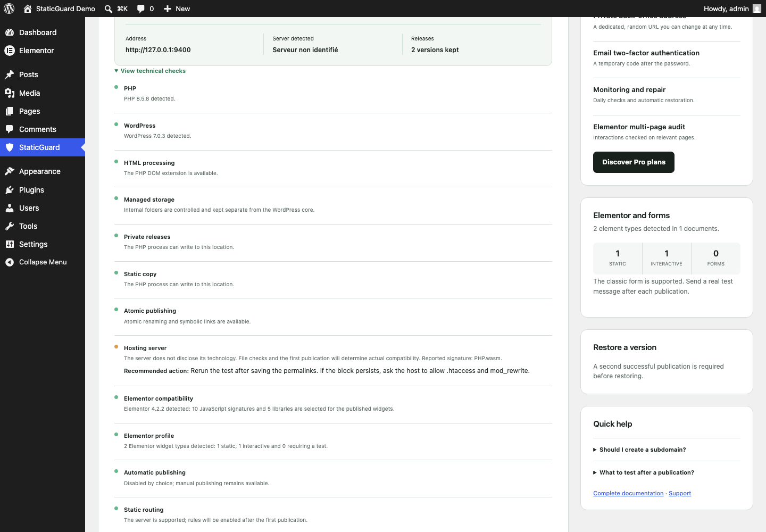Open the Dashboard menu item
The image size is (766, 532).
(x=43, y=32)
